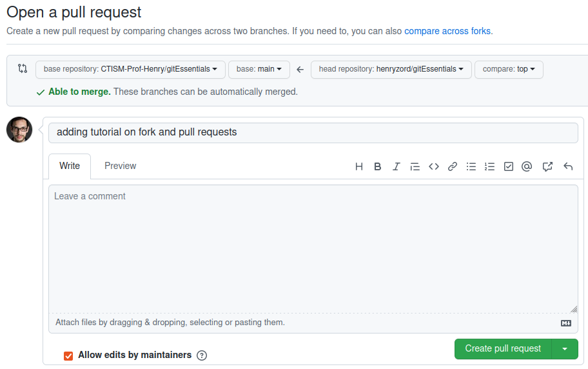Viewport: 588px width, 369px height.
Task: Insert a numbered list
Action: [490, 166]
